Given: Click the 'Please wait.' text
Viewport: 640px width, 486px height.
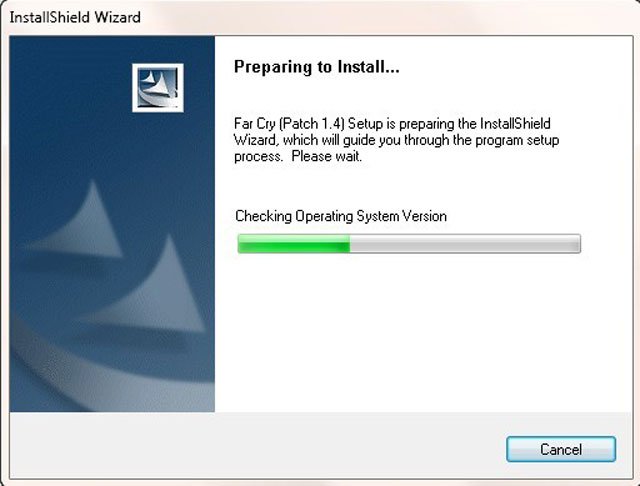Looking at the screenshot, I should [x=327, y=156].
